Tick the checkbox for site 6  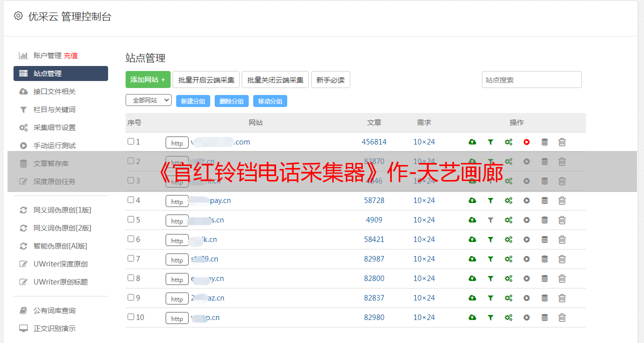131,239
